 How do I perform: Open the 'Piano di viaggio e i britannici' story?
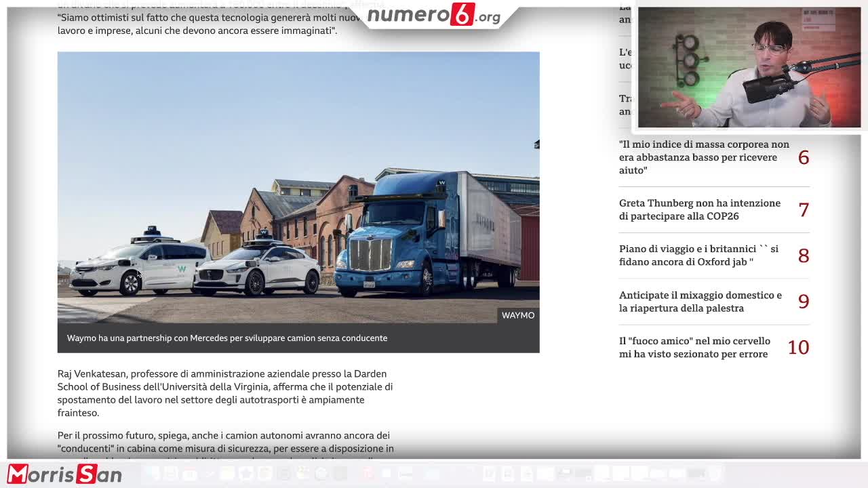coord(698,256)
